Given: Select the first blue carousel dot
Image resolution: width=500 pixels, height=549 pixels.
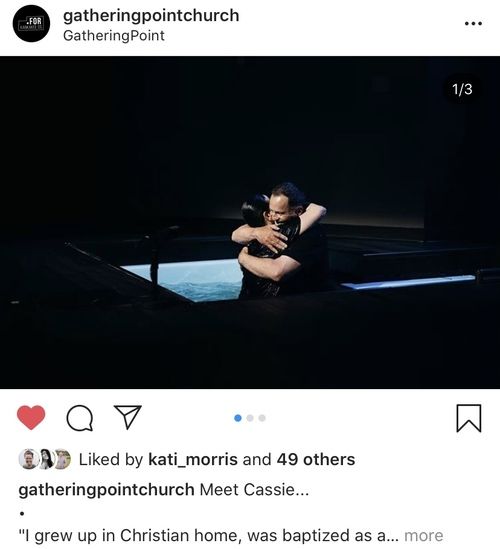Looking at the screenshot, I should 238,418.
